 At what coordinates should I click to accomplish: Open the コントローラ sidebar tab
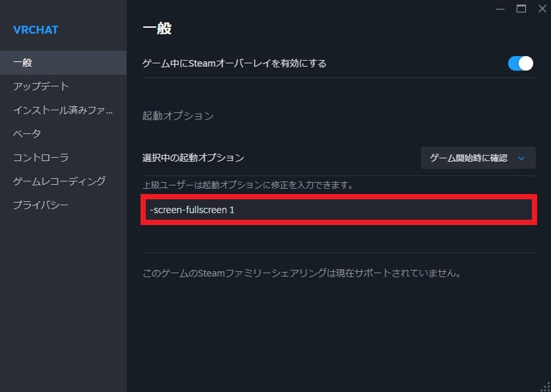(x=63, y=157)
